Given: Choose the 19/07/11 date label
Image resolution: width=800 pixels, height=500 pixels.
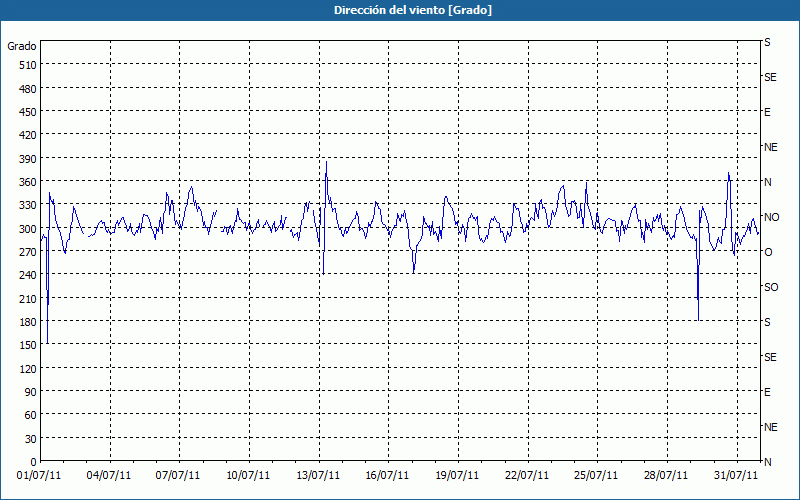Looking at the screenshot, I should (x=457, y=476).
